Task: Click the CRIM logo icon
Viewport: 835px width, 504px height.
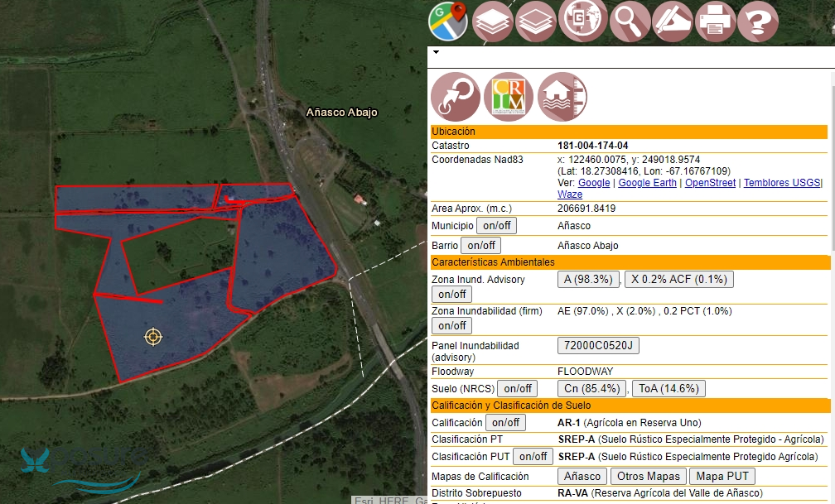Action: pos(509,97)
